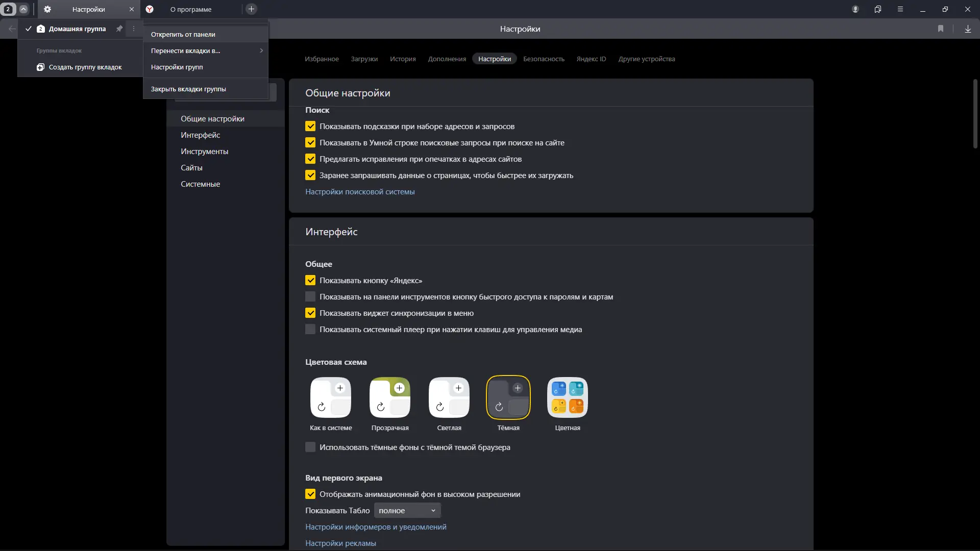Uncheck Показывать кнопку «Яндекс»

[310, 281]
